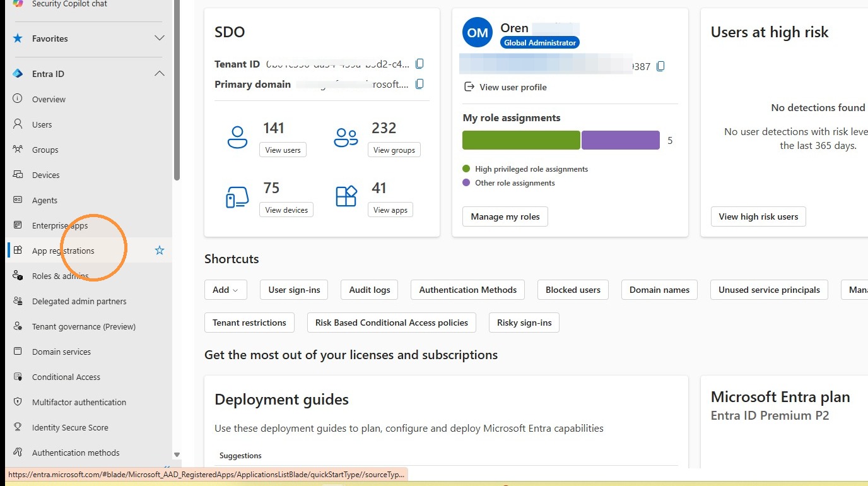
Task: Click the sidebar scrollbar thumb
Action: [x=177, y=90]
